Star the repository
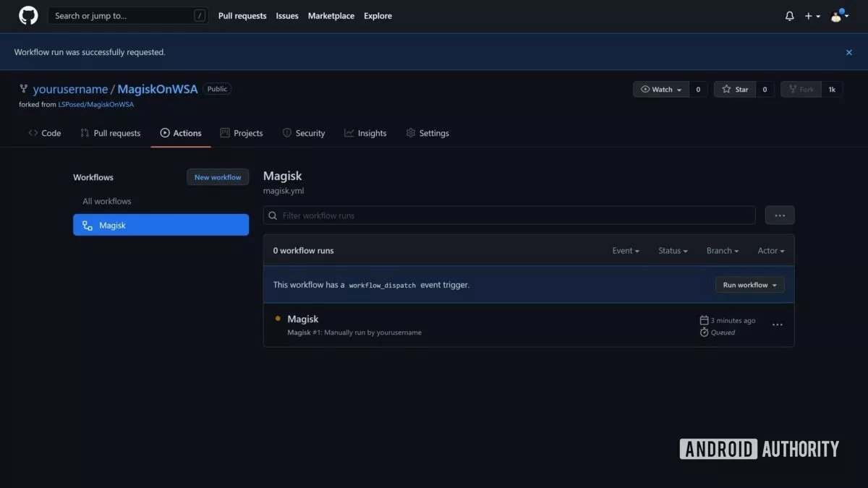The height and width of the screenshot is (488, 868). click(x=735, y=90)
